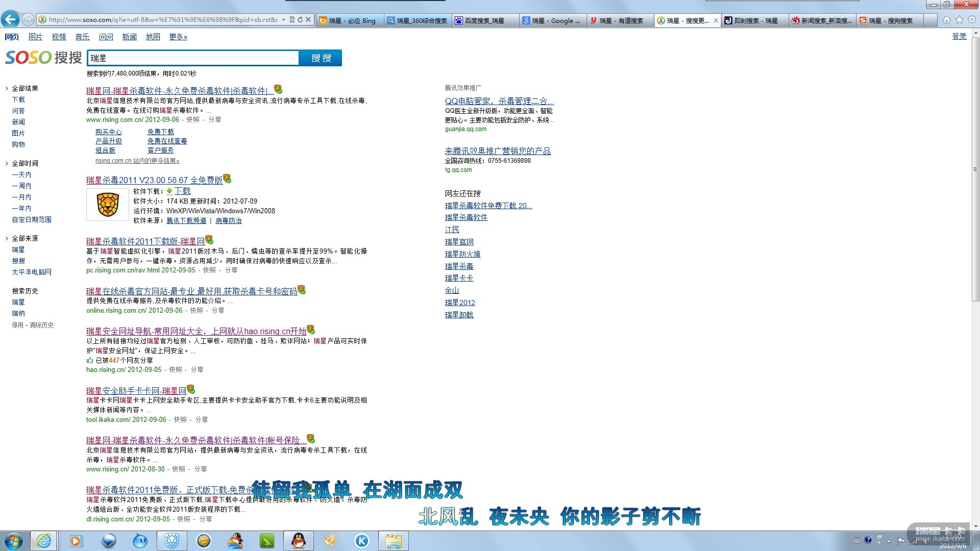Click the stop loading X icon in address bar

(308, 20)
